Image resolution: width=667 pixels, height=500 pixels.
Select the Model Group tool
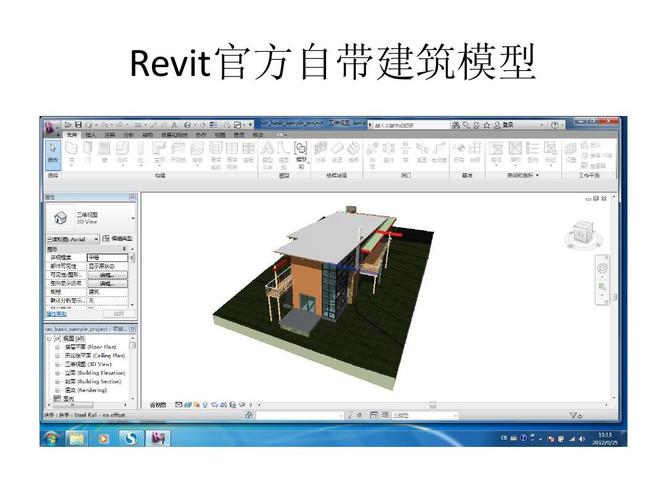[x=301, y=155]
